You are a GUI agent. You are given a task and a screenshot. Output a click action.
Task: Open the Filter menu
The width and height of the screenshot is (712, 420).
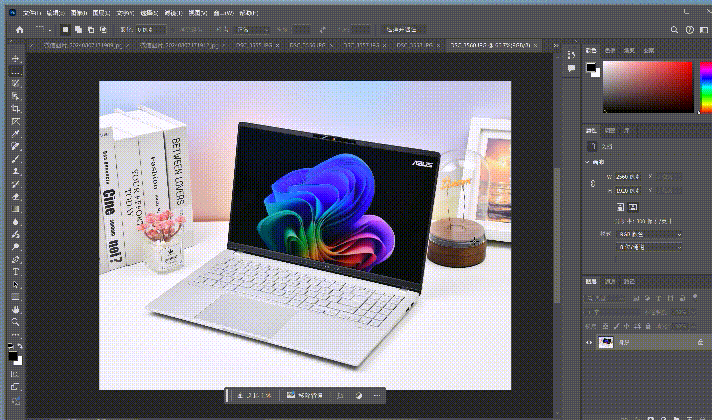point(173,13)
